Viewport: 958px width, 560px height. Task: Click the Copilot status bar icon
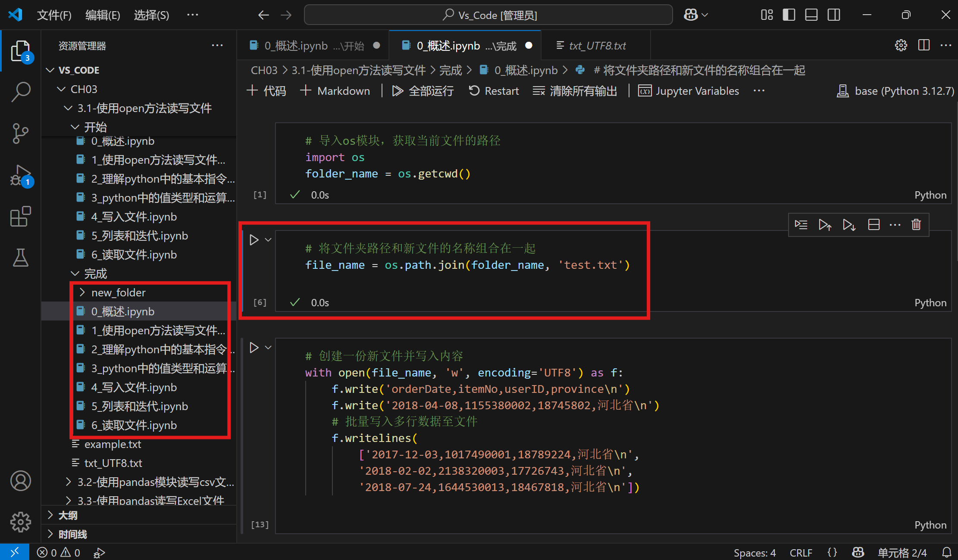click(x=858, y=553)
